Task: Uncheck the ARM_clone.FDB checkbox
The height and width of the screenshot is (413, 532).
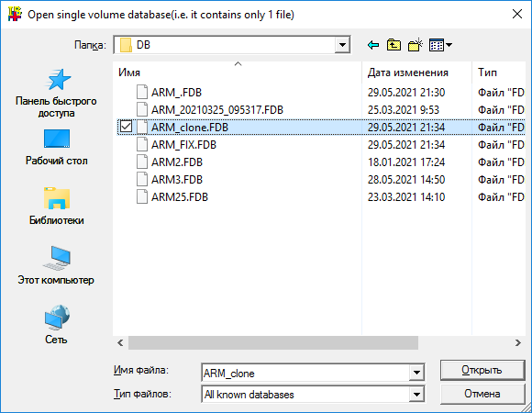Action: coord(126,127)
